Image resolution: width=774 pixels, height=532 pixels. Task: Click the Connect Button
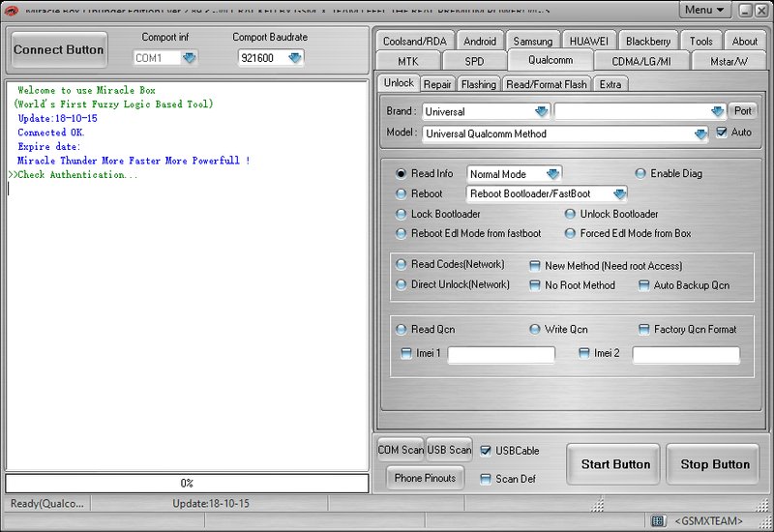(59, 49)
